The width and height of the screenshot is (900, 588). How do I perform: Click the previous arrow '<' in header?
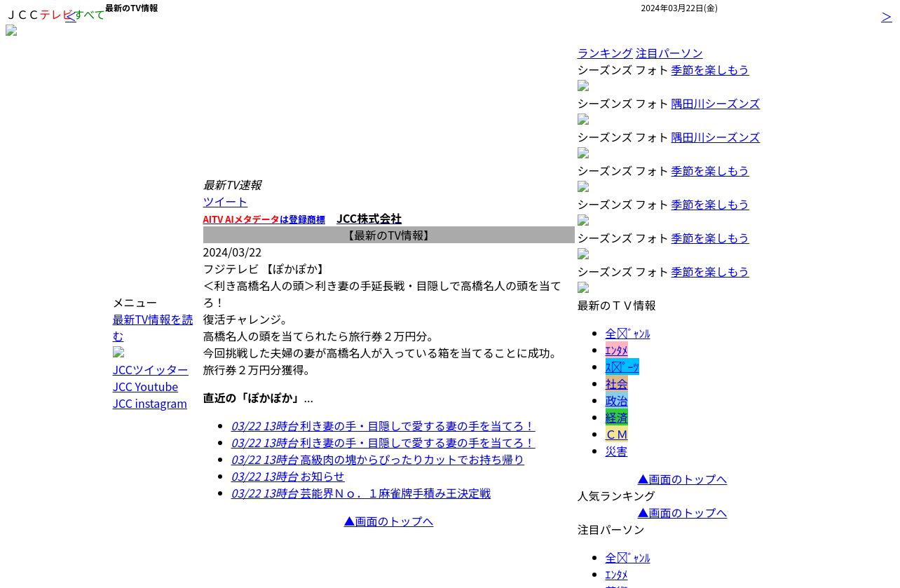(x=70, y=16)
